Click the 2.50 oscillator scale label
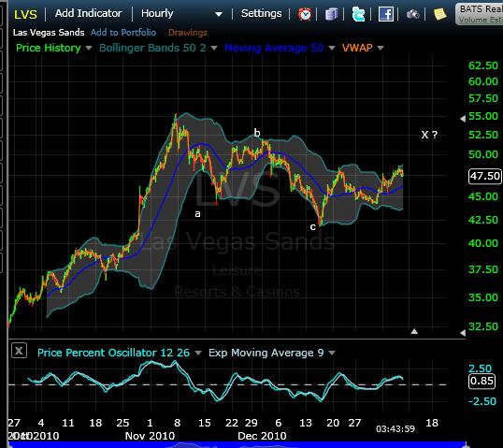 [x=480, y=369]
